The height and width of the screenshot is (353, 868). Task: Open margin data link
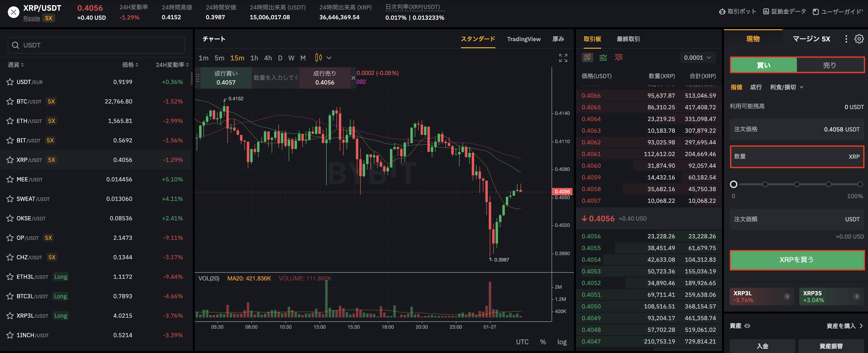[785, 11]
